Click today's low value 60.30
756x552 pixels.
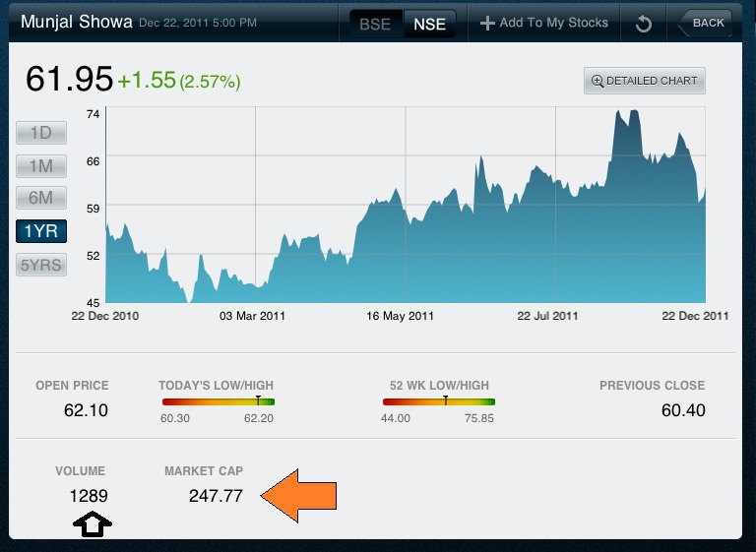(x=175, y=418)
